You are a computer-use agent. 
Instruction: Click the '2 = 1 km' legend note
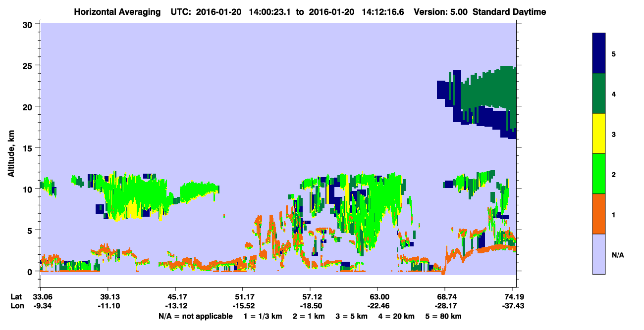[309, 316]
